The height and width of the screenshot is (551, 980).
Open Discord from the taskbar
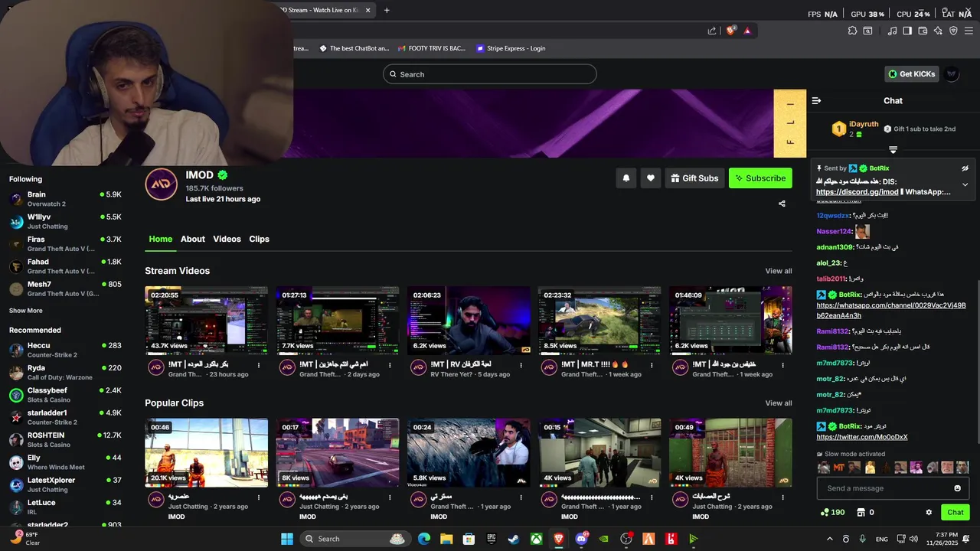point(581,539)
